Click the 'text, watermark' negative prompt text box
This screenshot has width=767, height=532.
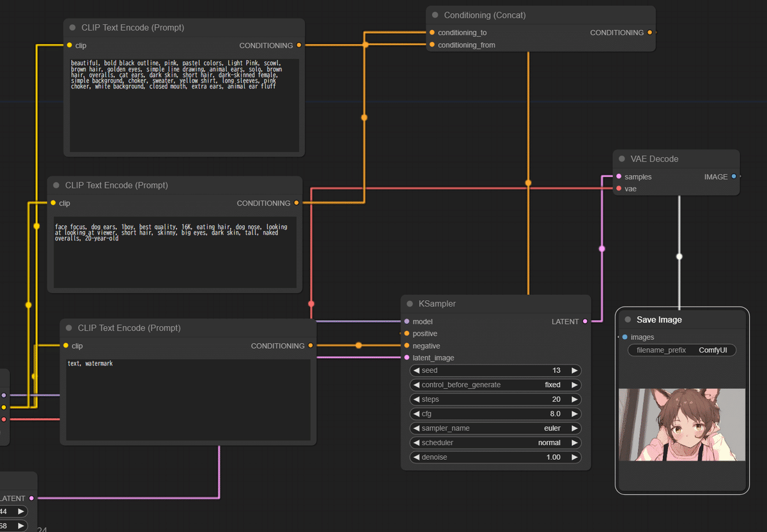coord(188,399)
